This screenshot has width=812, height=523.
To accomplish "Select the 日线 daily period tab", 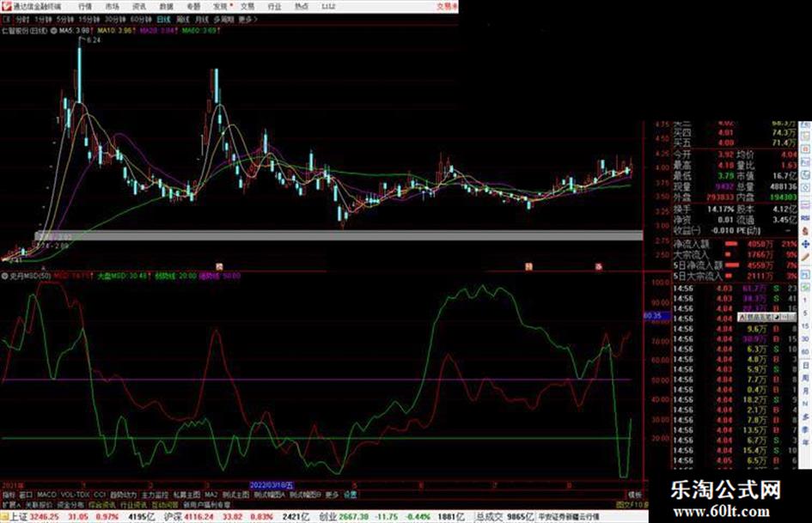I will coord(163,19).
